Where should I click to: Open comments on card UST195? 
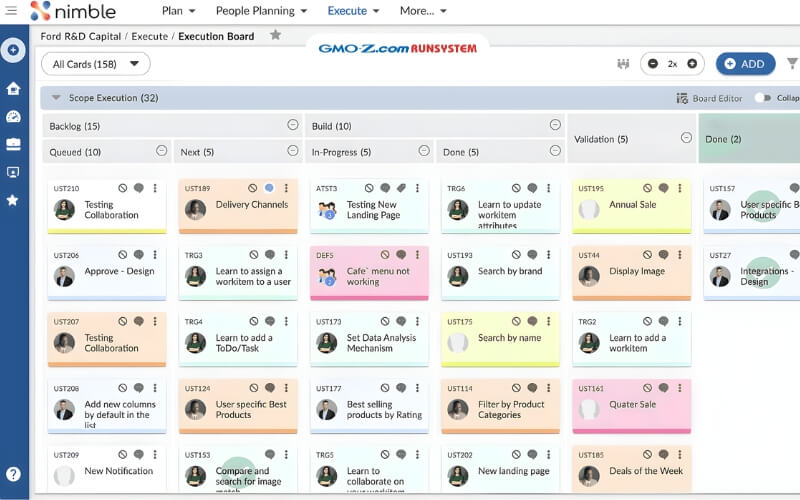point(663,188)
